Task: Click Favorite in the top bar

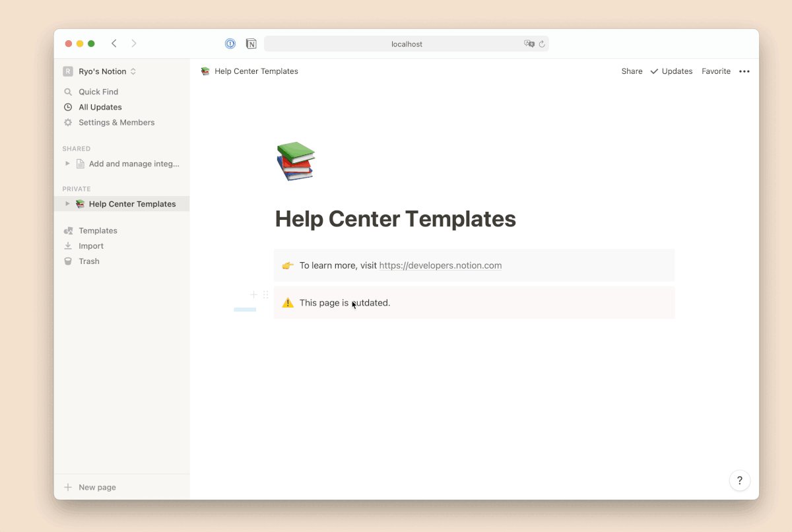Action: click(x=716, y=71)
